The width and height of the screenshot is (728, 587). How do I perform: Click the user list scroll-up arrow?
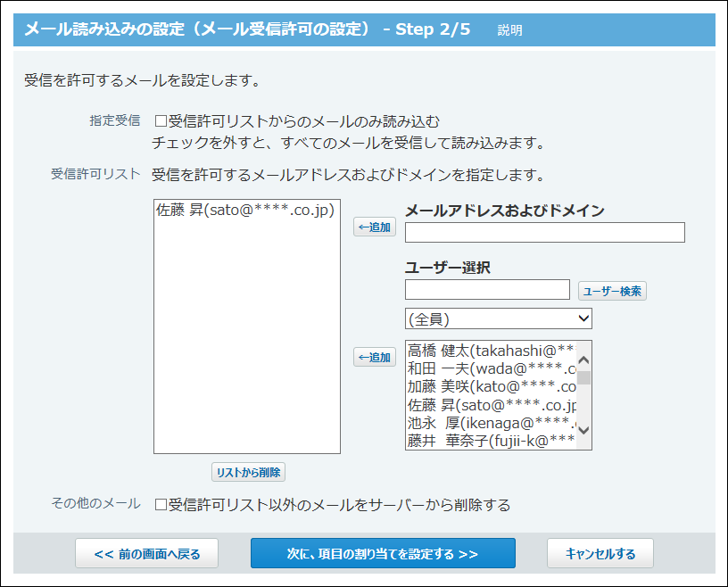pyautogui.click(x=584, y=360)
